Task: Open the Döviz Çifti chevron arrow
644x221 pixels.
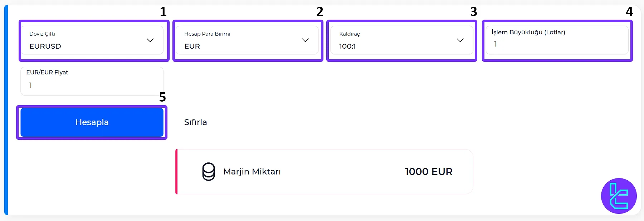Action: [151, 40]
